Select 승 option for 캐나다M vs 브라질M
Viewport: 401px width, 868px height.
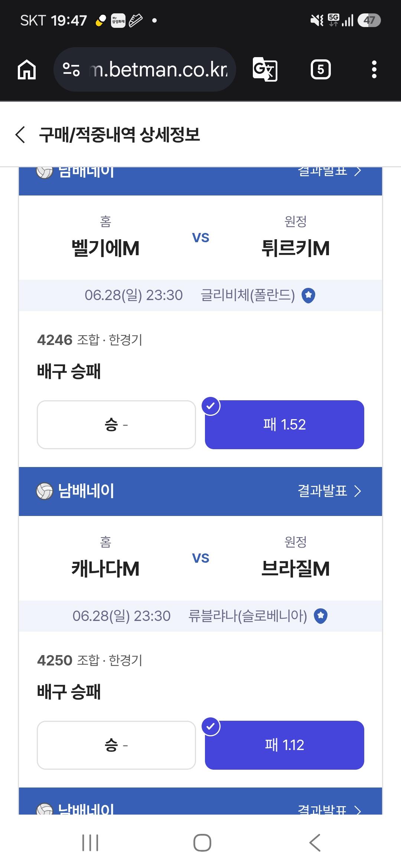(x=116, y=745)
